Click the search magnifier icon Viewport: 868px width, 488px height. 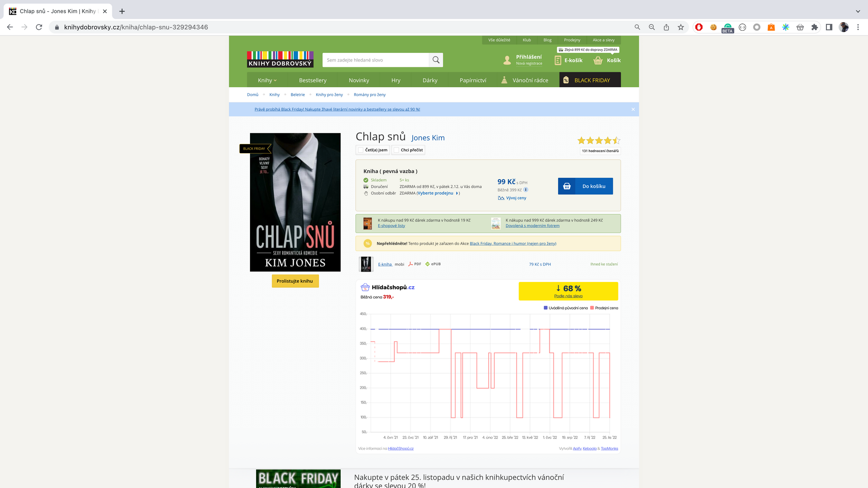[436, 60]
